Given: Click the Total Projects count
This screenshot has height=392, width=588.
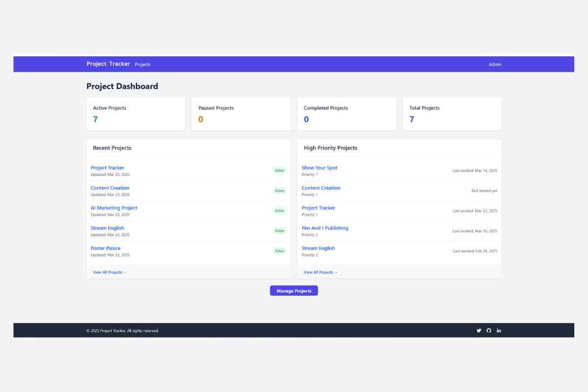Looking at the screenshot, I should 412,119.
